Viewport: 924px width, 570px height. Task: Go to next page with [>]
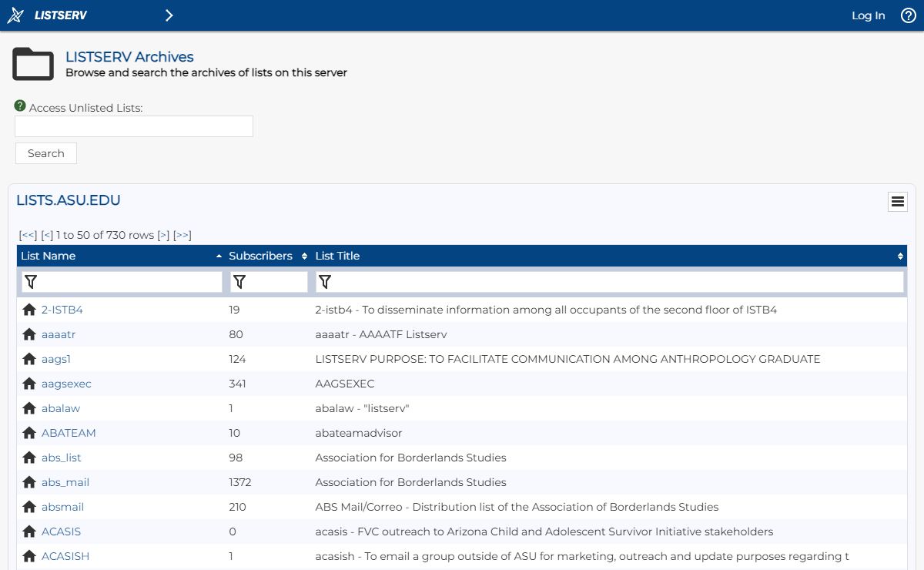pyautogui.click(x=163, y=235)
